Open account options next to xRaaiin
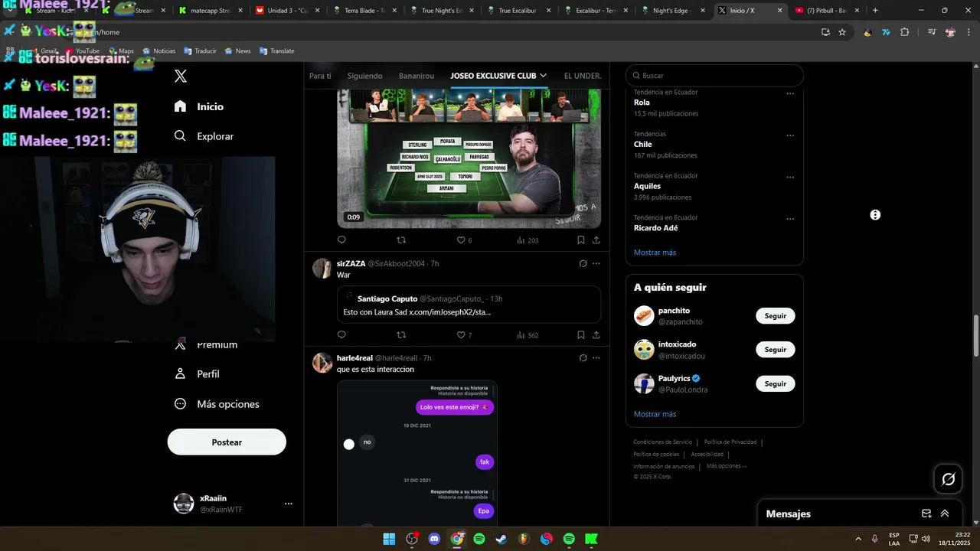The height and width of the screenshot is (551, 980). click(289, 504)
